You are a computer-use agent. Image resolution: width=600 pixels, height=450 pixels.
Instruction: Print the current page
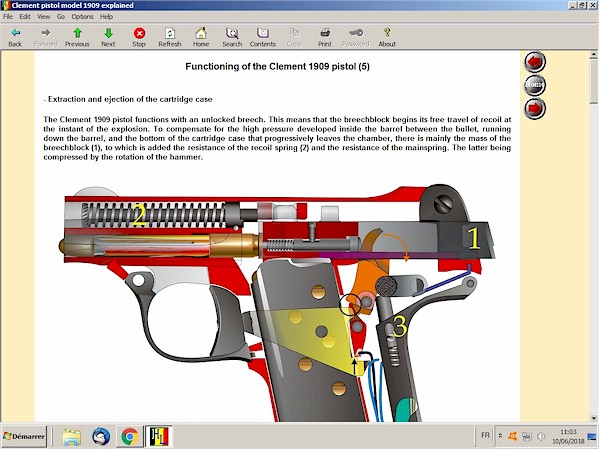click(325, 38)
